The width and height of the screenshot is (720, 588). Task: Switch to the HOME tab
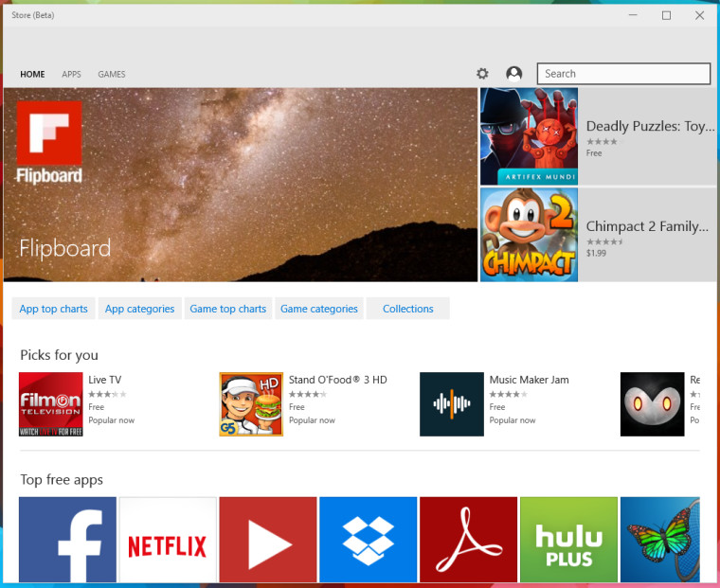click(32, 74)
